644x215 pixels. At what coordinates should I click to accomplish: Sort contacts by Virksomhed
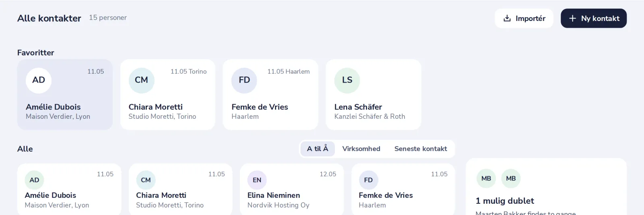pos(361,149)
